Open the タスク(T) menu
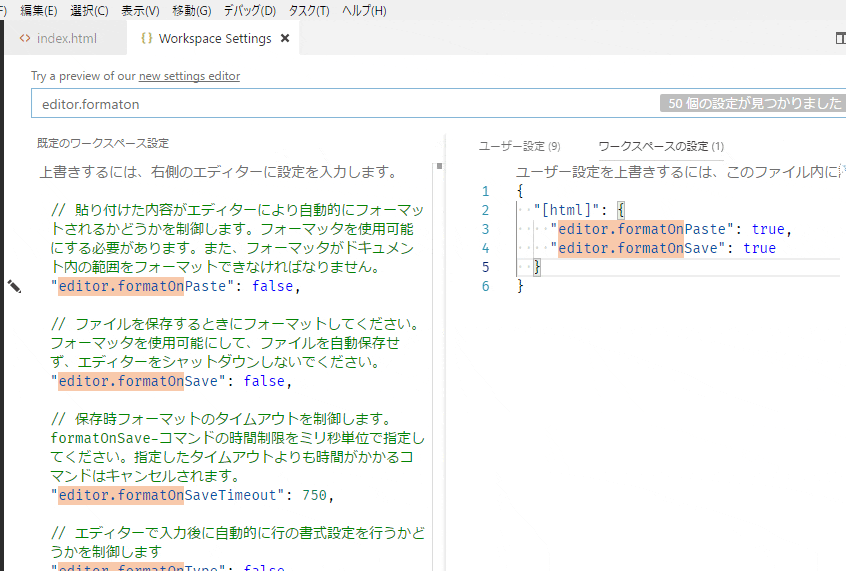This screenshot has width=846, height=571. point(309,11)
